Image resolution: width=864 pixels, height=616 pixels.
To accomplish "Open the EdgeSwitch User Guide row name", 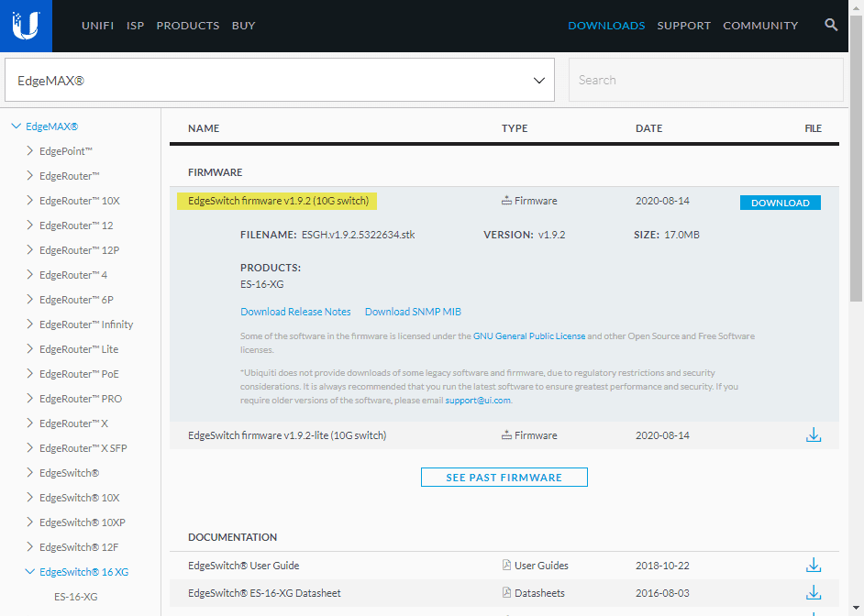I will coord(244,566).
